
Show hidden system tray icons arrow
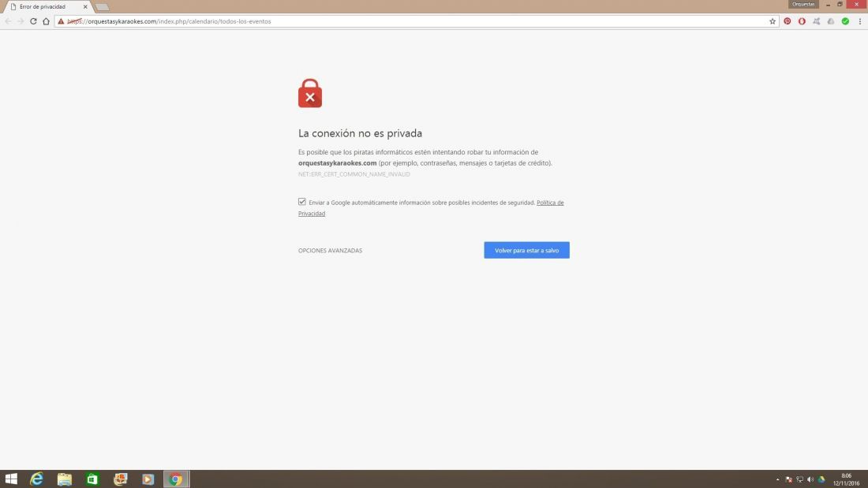(x=777, y=479)
